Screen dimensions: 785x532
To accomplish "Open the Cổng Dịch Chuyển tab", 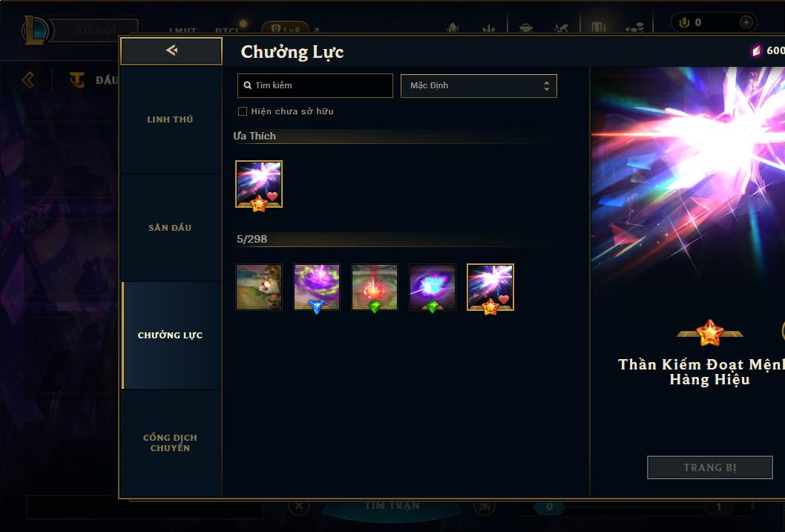I will pyautogui.click(x=170, y=443).
